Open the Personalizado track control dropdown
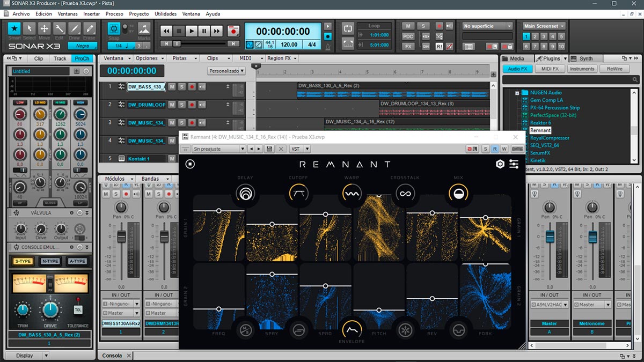 pos(226,70)
